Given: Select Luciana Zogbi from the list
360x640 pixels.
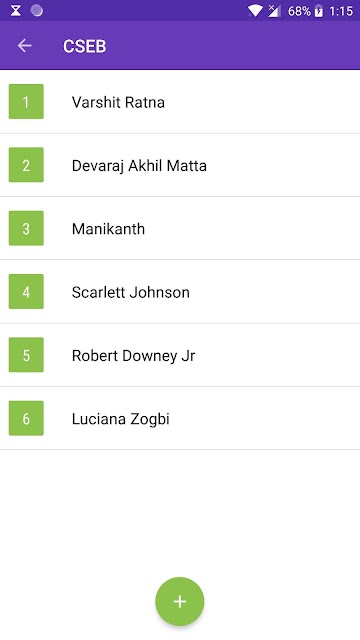Looking at the screenshot, I should pyautogui.click(x=180, y=418).
